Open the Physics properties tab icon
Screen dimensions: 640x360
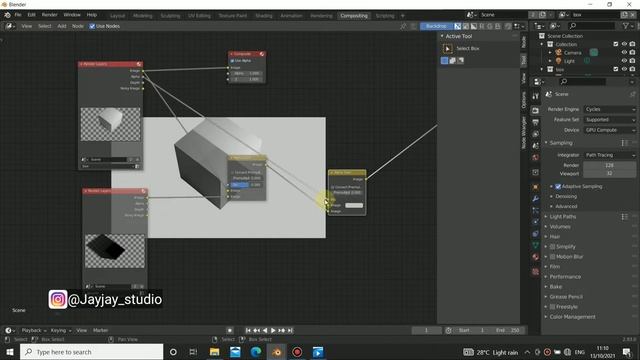(x=536, y=222)
